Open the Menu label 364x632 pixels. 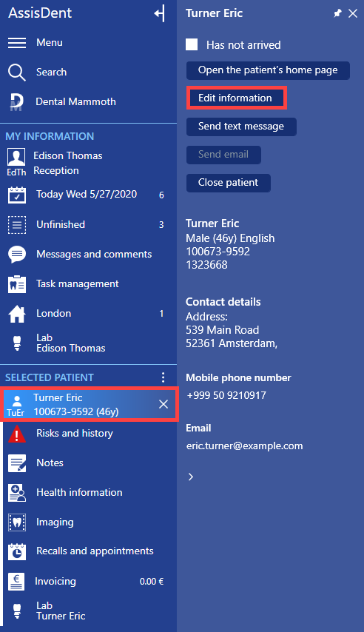[x=50, y=43]
